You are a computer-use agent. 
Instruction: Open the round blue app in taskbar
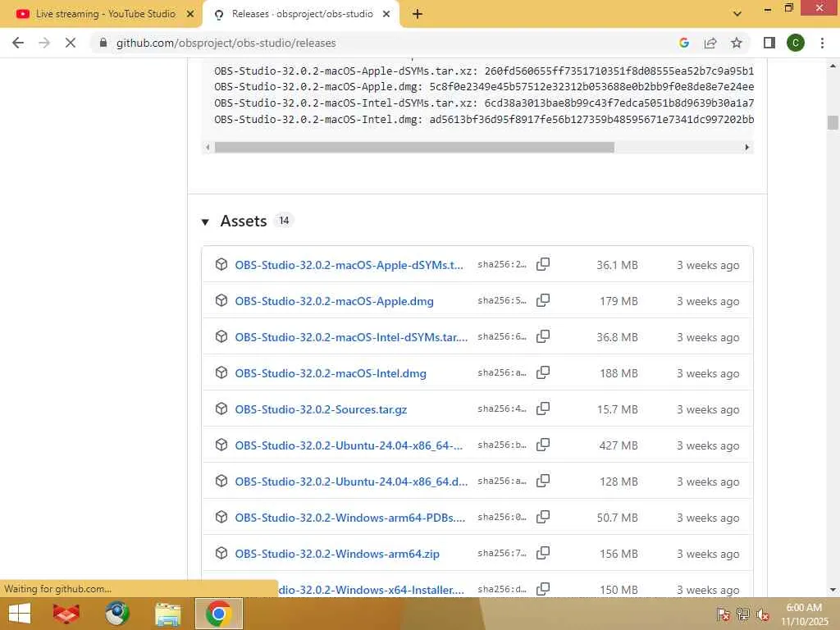click(x=117, y=614)
